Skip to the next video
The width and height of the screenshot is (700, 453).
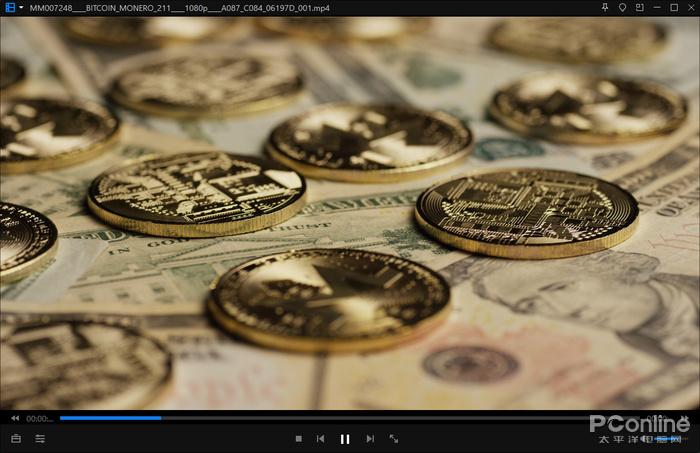tap(370, 439)
